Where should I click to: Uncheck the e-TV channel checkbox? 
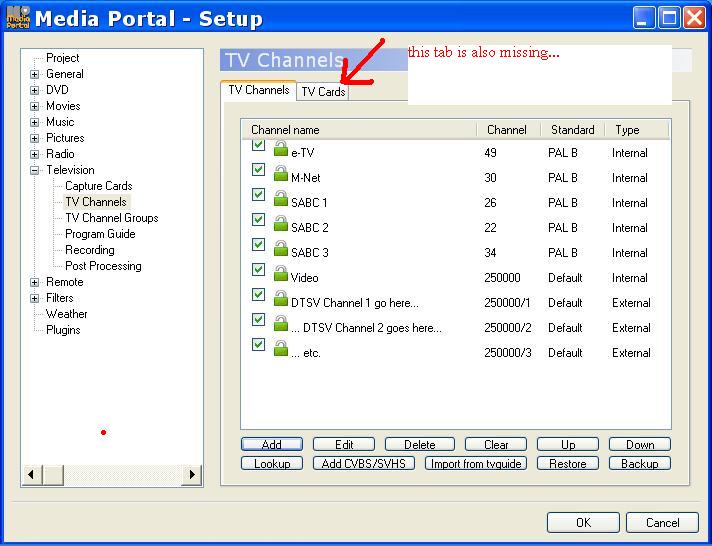pyautogui.click(x=258, y=145)
